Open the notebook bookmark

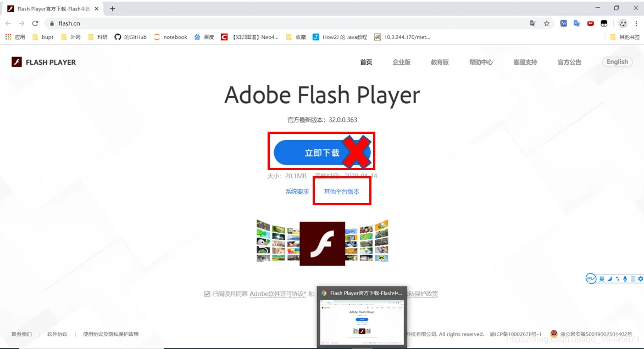[x=170, y=37]
